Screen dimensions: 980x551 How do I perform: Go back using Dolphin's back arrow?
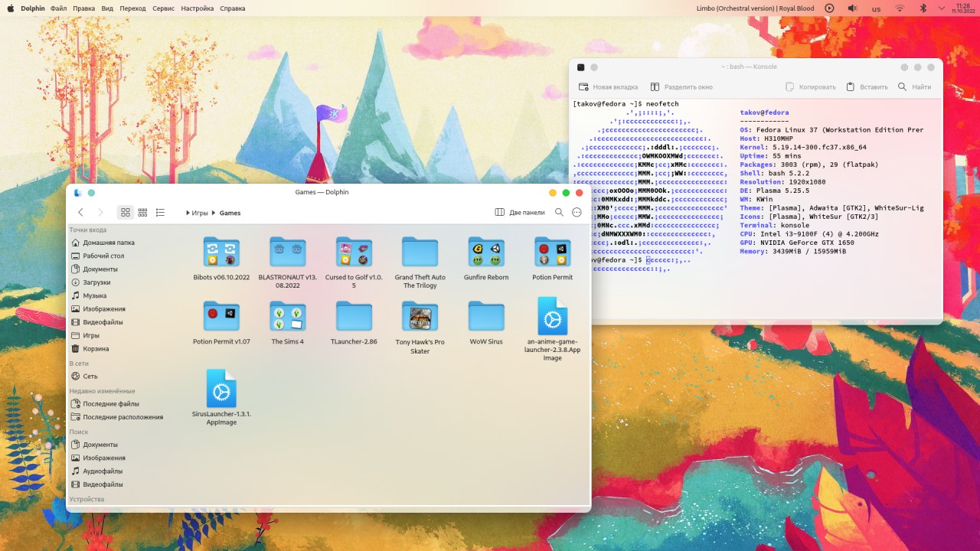click(x=80, y=212)
